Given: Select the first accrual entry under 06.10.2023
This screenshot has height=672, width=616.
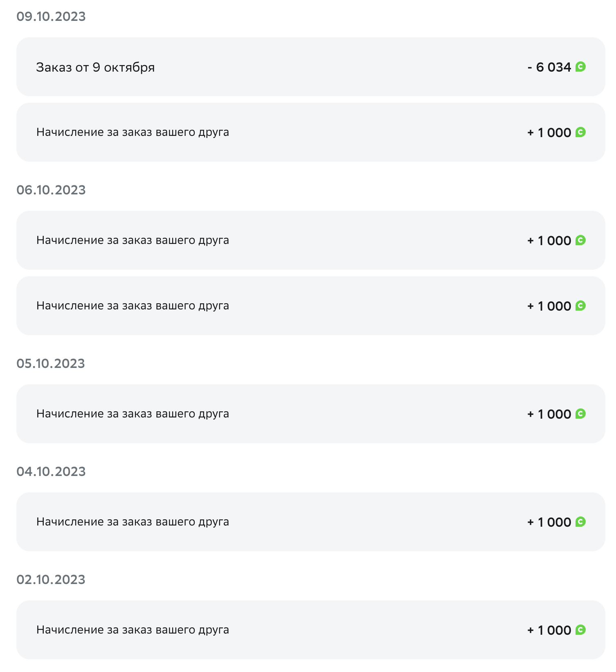Looking at the screenshot, I should [310, 240].
